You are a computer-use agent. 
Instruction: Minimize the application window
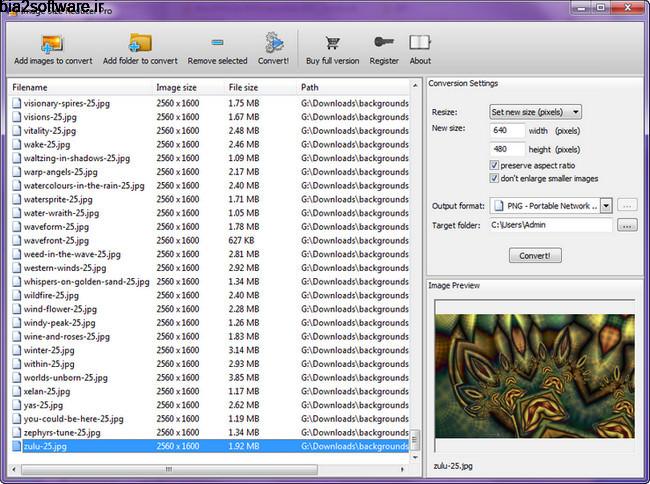582,7
